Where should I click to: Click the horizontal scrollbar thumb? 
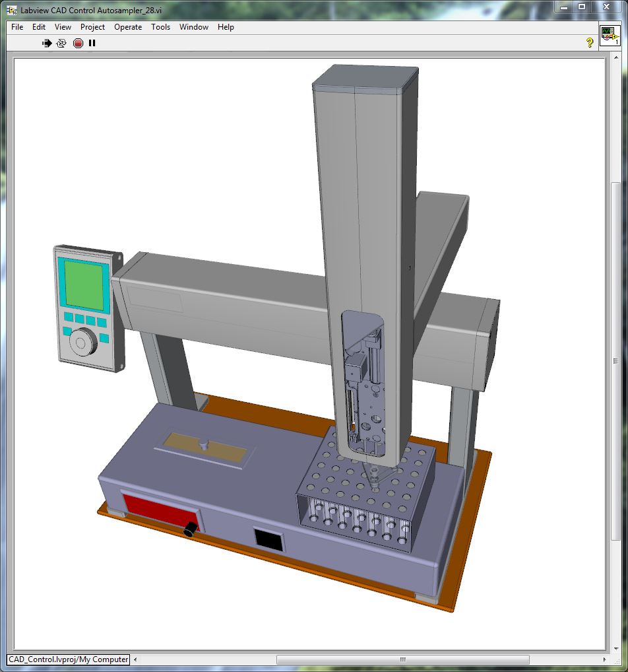point(402,659)
